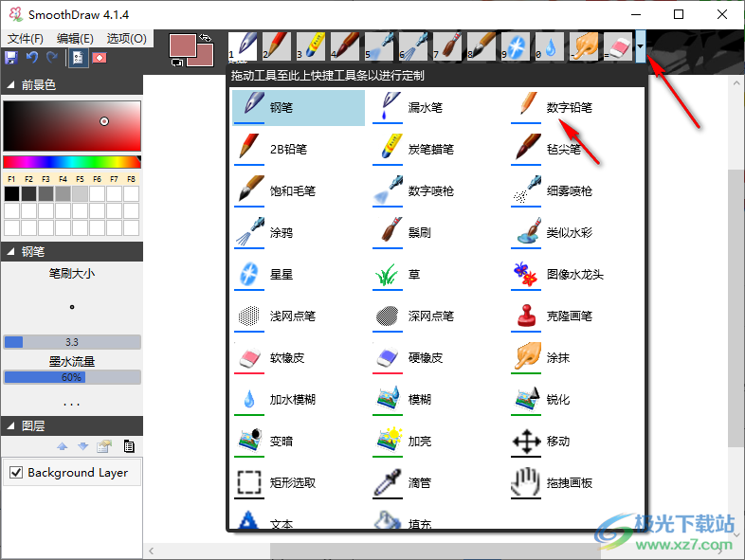This screenshot has height=560, width=745.
Task: Open layer properties icon
Action: 104,446
